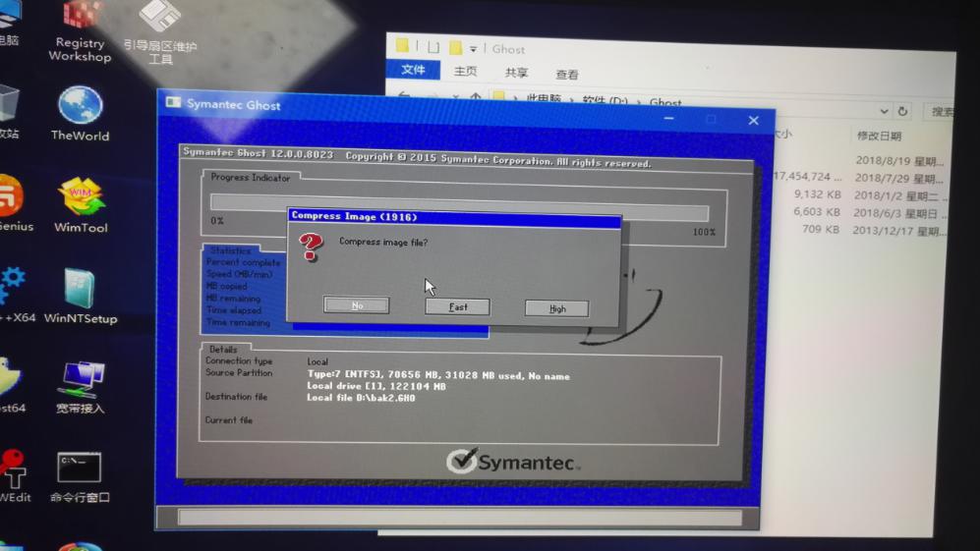980x551 pixels.
Task: Select the 709 KB file row
Action: pos(860,229)
